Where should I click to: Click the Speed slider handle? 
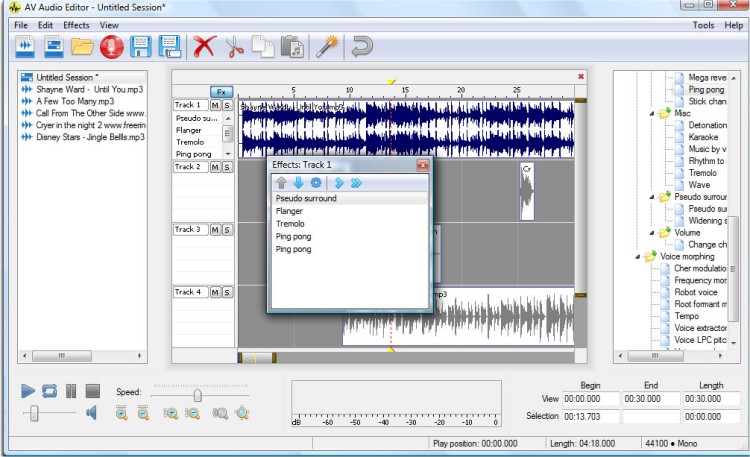pyautogui.click(x=197, y=395)
